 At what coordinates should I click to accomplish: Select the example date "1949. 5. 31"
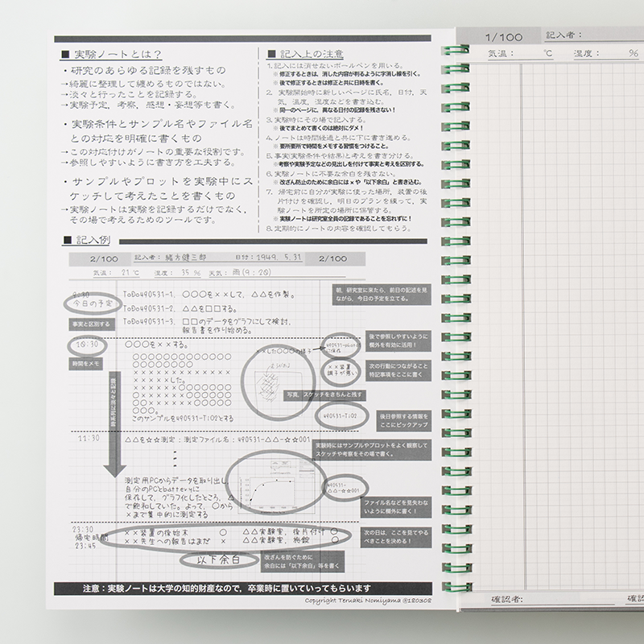(279, 257)
